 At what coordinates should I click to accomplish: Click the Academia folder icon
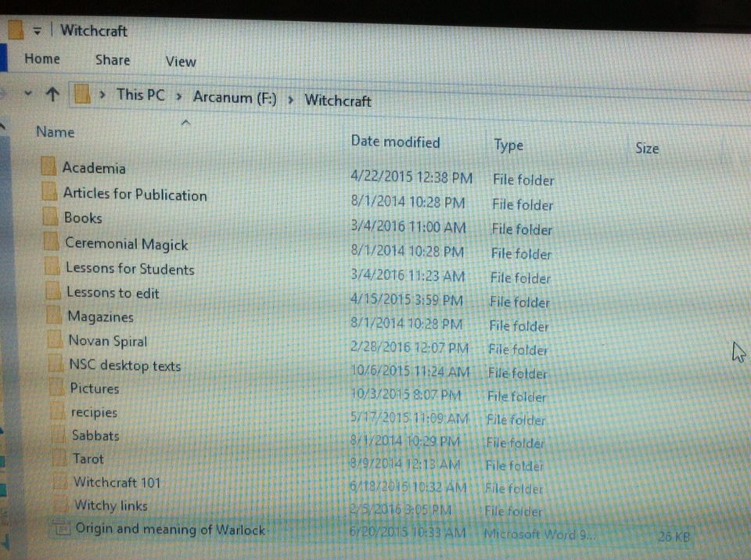tap(49, 167)
